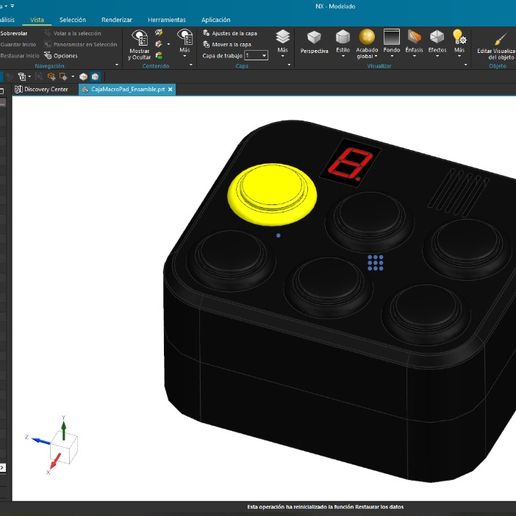Open the Discovery Center tab
Viewport: 516px width, 516px height.
(x=41, y=89)
